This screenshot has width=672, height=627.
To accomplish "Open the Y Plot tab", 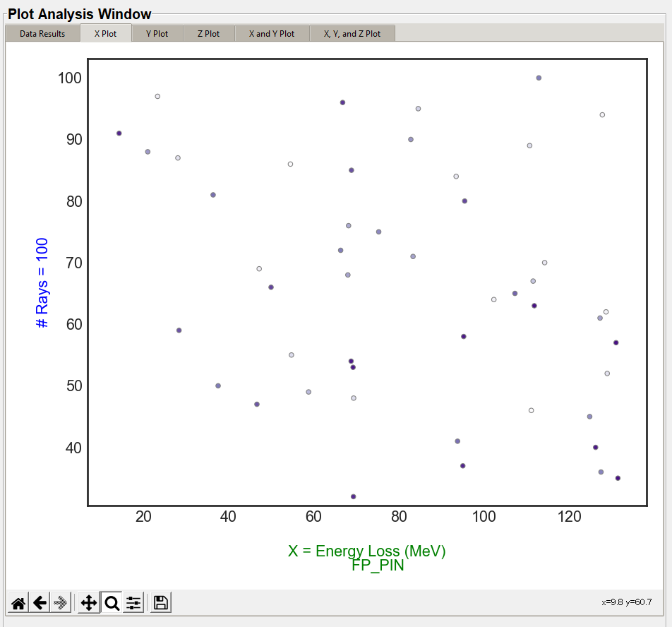I will pos(157,34).
